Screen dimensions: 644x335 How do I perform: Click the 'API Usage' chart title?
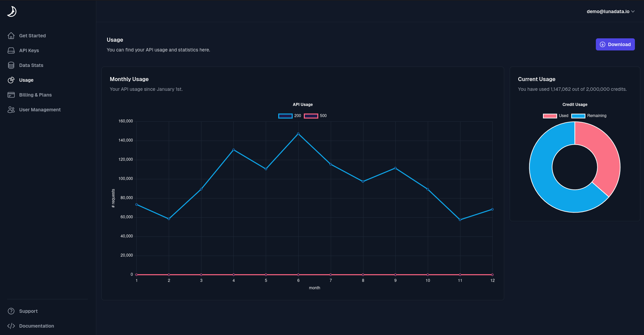pos(302,105)
